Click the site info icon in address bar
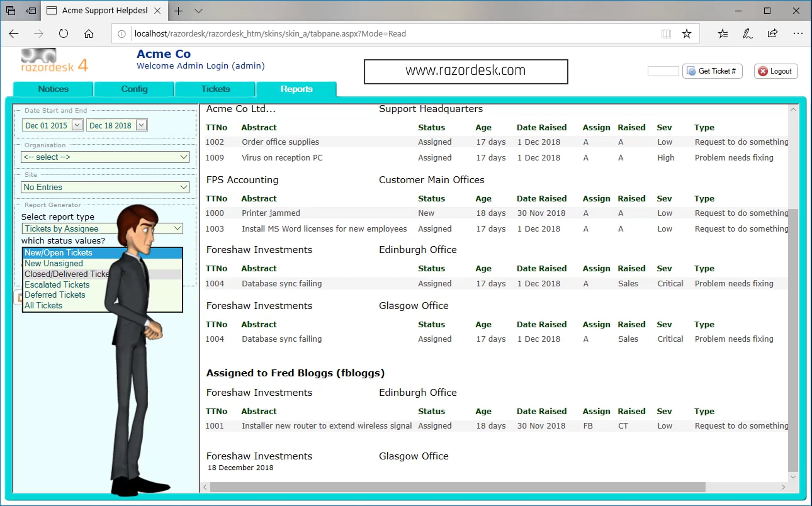Image resolution: width=812 pixels, height=506 pixels. [121, 33]
